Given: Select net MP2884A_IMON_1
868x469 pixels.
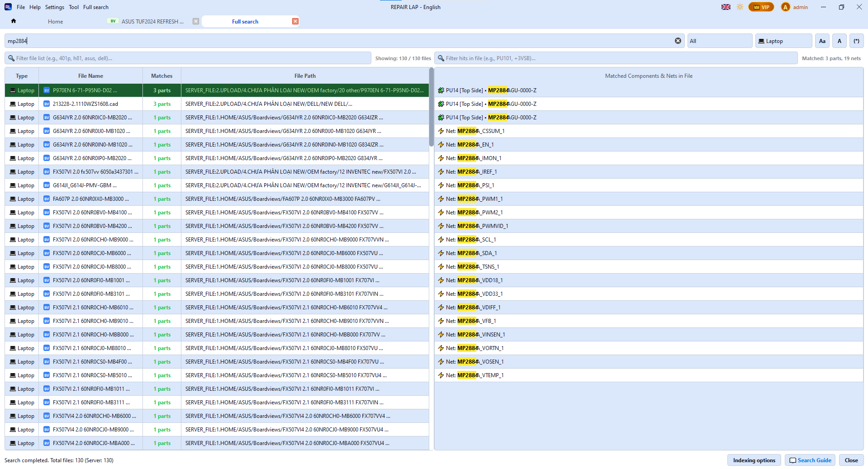Looking at the screenshot, I should (649, 158).
